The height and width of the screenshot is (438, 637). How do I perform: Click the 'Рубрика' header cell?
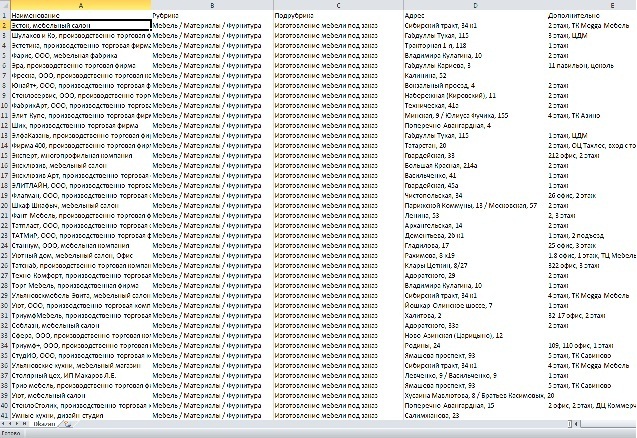tap(212, 15)
